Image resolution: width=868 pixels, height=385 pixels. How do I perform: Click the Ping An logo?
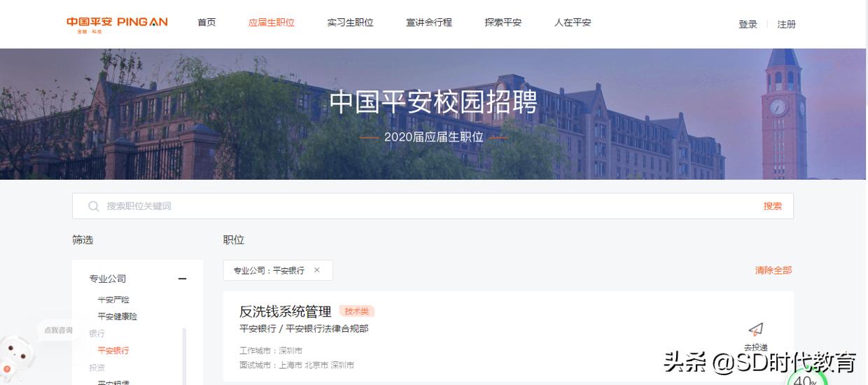coord(117,24)
